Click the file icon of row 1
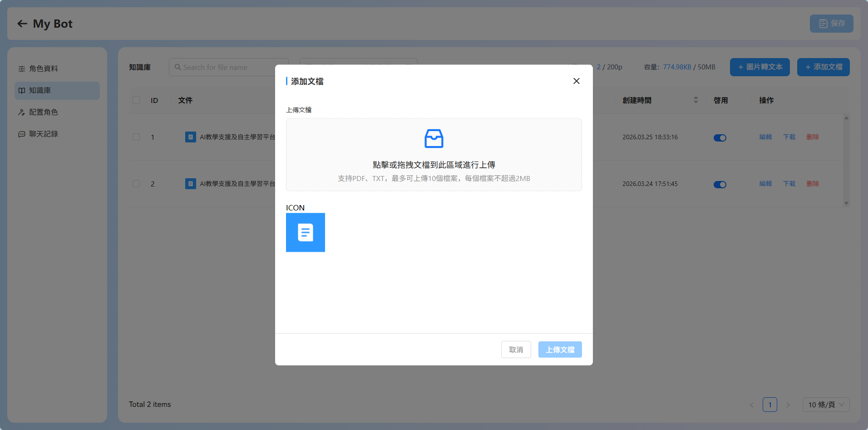The image size is (868, 430). tap(191, 137)
